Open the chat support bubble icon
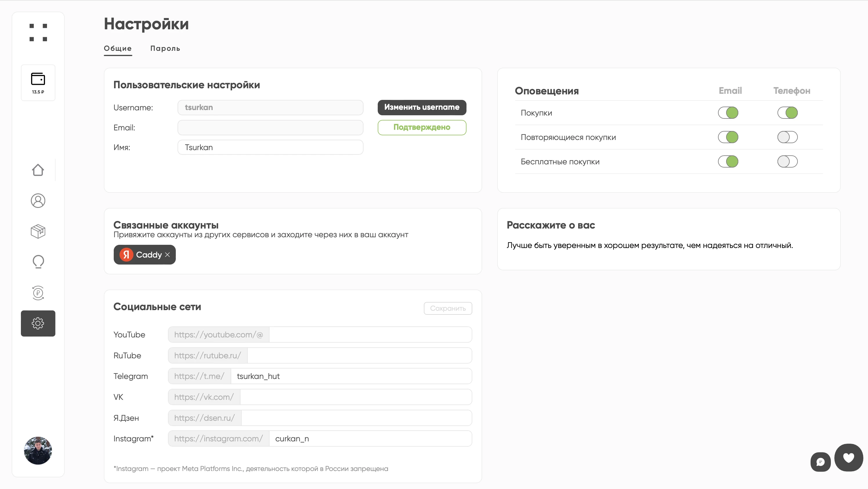868x489 pixels. pos(820,462)
